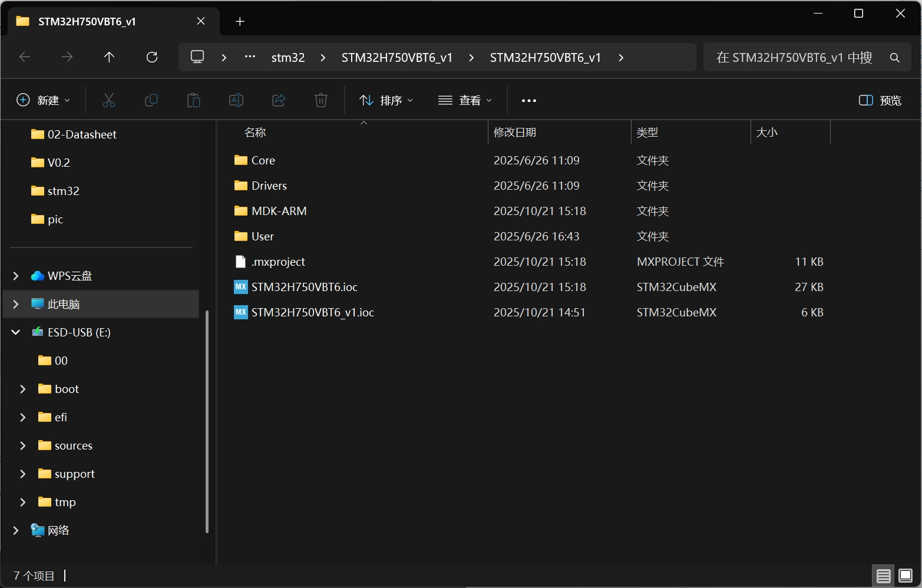Image resolution: width=922 pixels, height=588 pixels.
Task: Click the Rename icon in toolbar
Action: [236, 101]
